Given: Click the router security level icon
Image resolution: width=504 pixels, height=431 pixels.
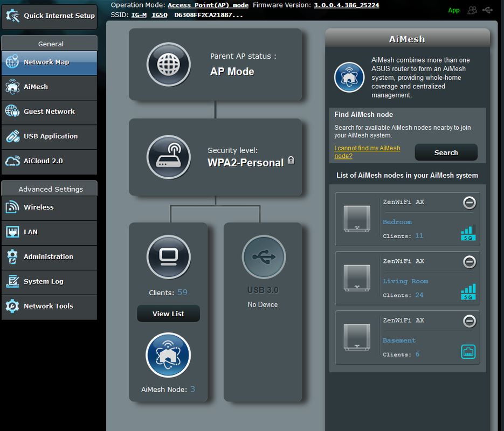Looking at the screenshot, I should [x=169, y=157].
